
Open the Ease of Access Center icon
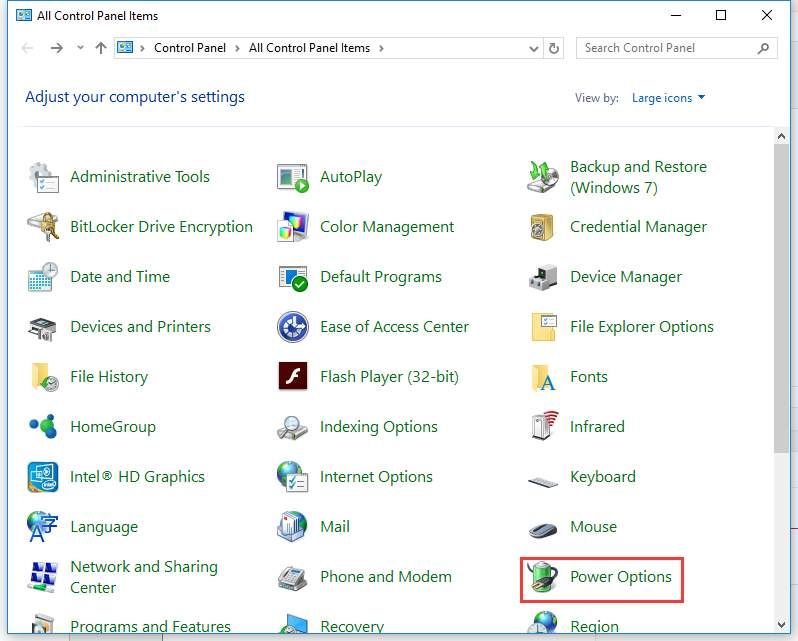pos(293,327)
